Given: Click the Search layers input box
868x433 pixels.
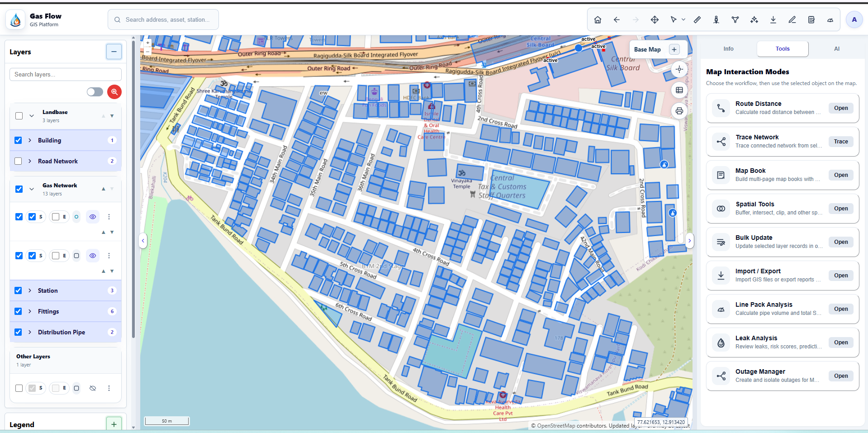Looking at the screenshot, I should pos(66,74).
